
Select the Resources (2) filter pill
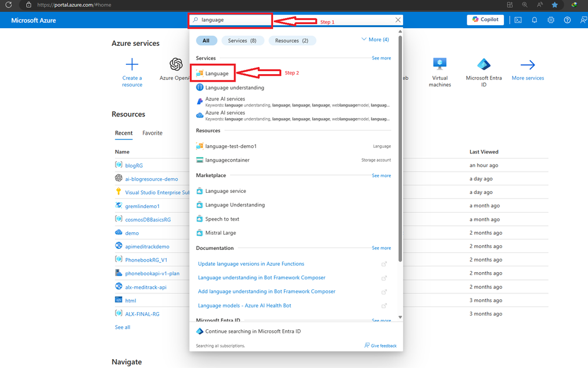tap(292, 41)
